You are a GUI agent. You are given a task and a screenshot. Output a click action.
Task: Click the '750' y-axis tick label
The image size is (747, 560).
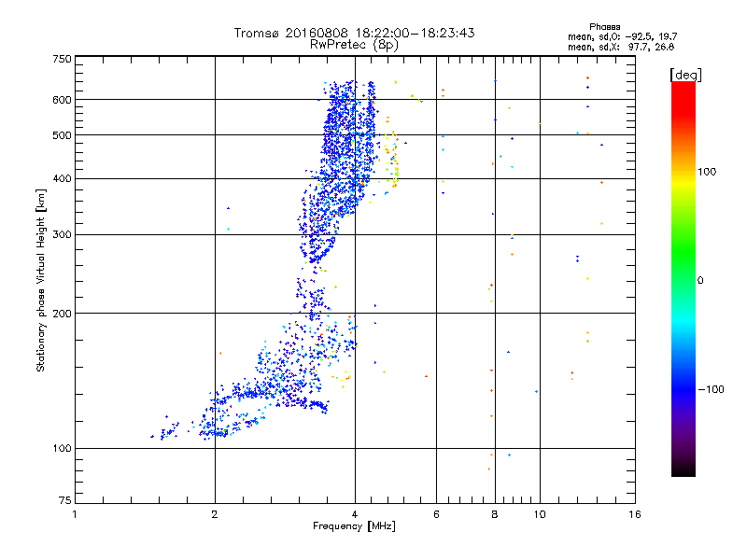[62, 59]
